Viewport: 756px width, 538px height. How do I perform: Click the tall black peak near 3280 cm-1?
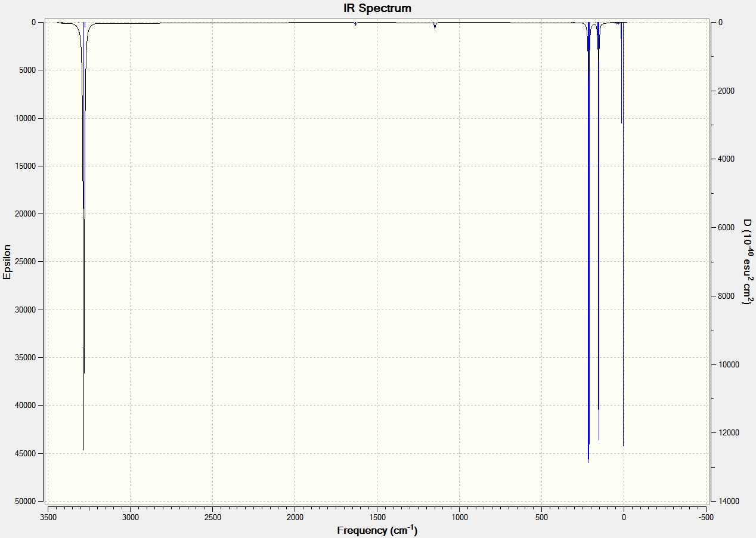pyautogui.click(x=83, y=239)
